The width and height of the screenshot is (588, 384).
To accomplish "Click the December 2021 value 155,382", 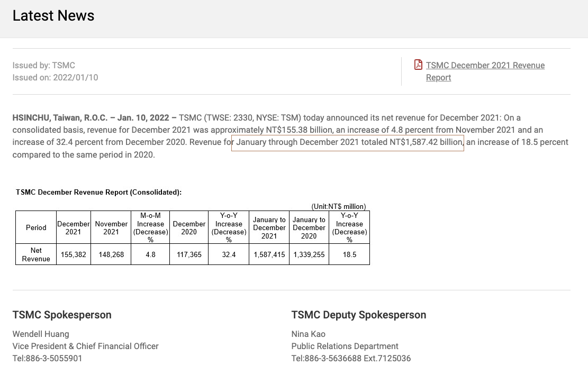I will point(74,254).
